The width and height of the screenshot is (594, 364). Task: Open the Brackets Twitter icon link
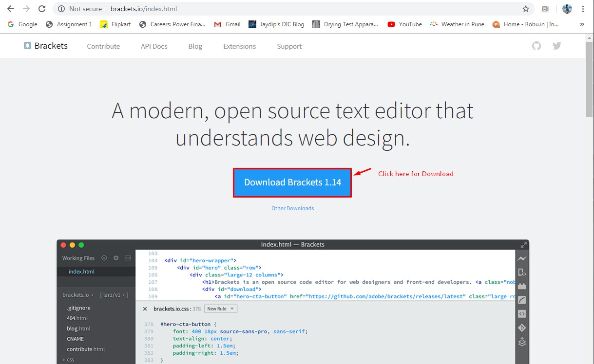pyautogui.click(x=557, y=46)
